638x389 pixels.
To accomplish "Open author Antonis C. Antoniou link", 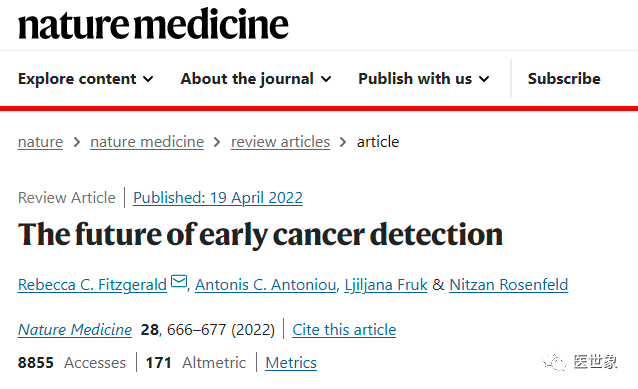I will point(266,285).
